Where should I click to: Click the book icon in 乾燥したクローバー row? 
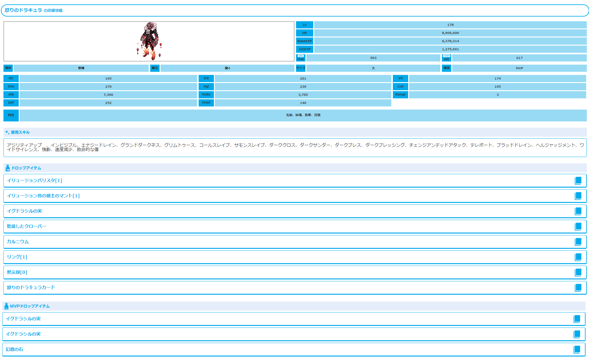tap(578, 227)
